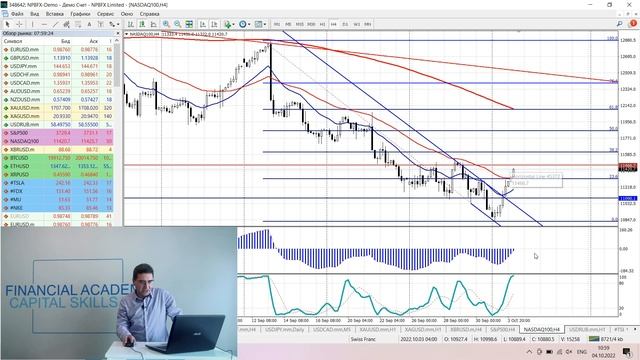Open the Вид menu
Screen dimensions: 640x360
(x=35, y=14)
